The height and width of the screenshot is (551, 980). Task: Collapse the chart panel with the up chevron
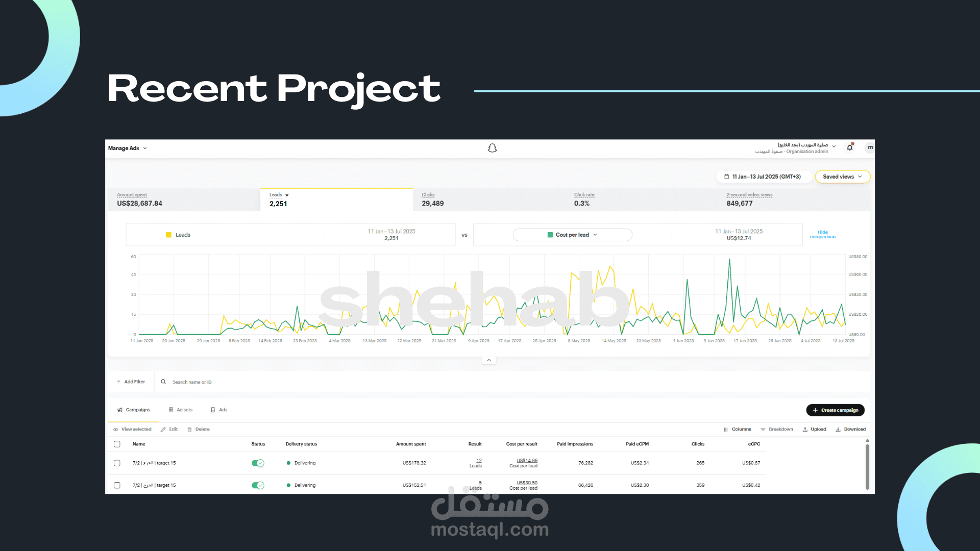489,360
